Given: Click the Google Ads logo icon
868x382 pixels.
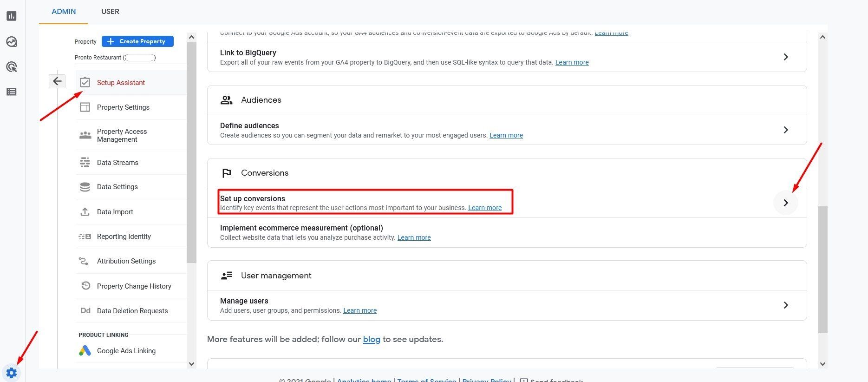Looking at the screenshot, I should coord(85,351).
